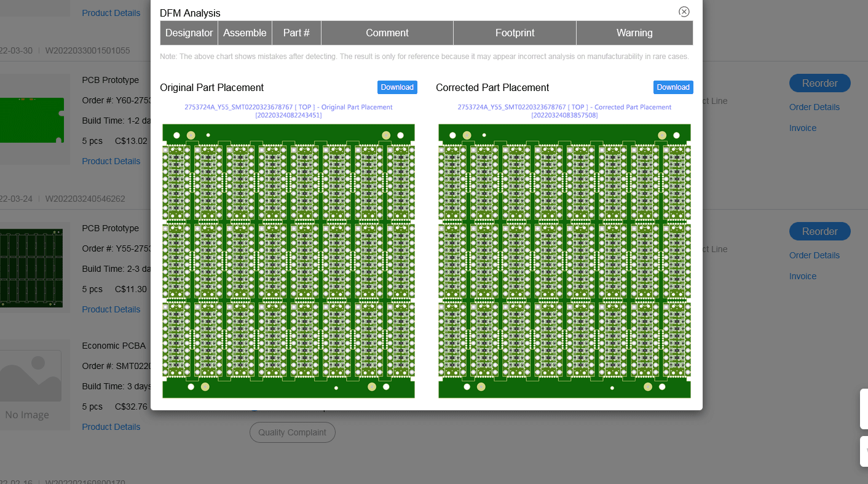Reorder the Y60 PCB Prototype order
The image size is (868, 484).
pos(820,83)
